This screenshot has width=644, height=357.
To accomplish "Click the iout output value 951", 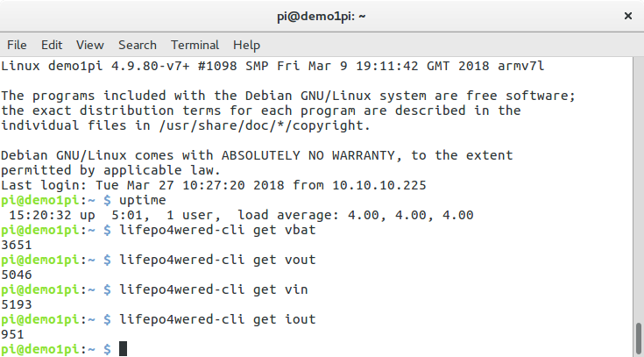I will [13, 334].
